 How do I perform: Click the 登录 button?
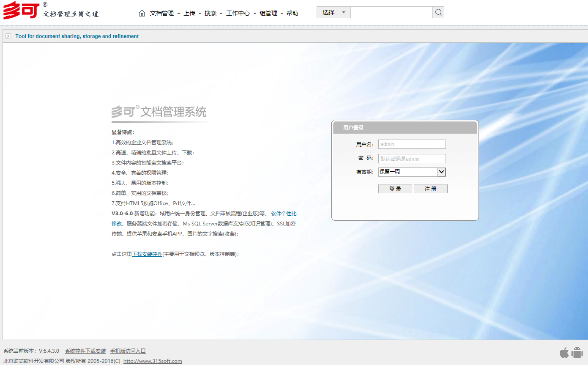pyautogui.click(x=395, y=189)
